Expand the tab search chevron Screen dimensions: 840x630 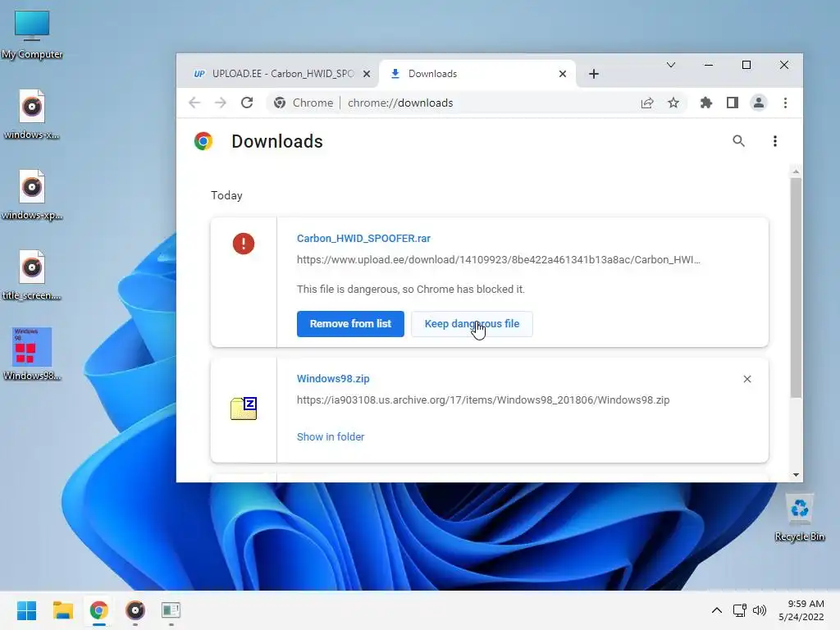click(x=671, y=66)
